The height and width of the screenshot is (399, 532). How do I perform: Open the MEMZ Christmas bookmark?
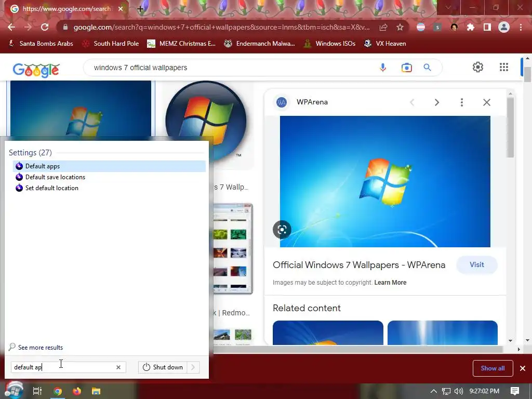pos(181,44)
